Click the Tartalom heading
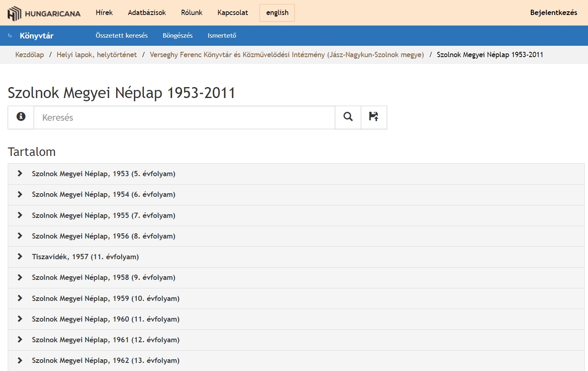The height and width of the screenshot is (371, 588). pos(32,152)
